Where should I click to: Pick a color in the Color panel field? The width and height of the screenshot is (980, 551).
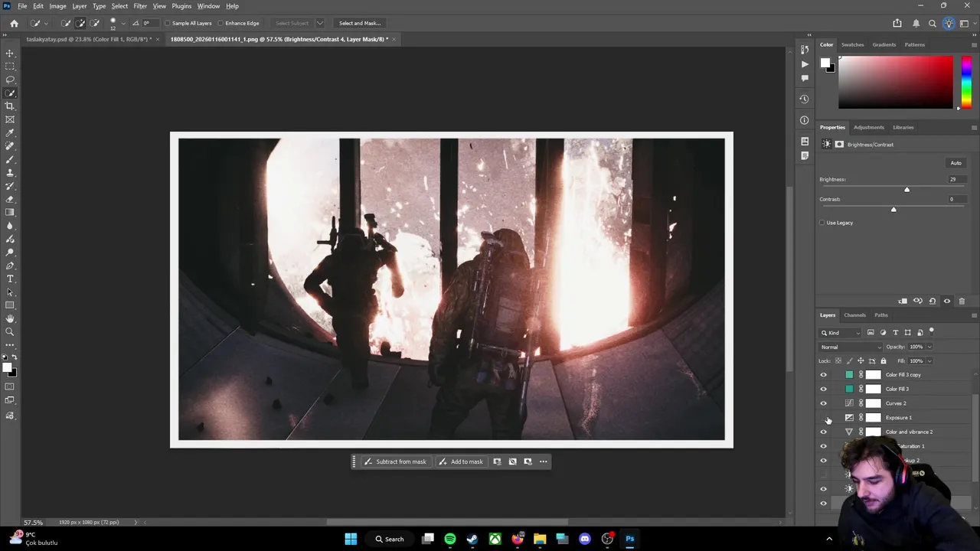point(895,82)
